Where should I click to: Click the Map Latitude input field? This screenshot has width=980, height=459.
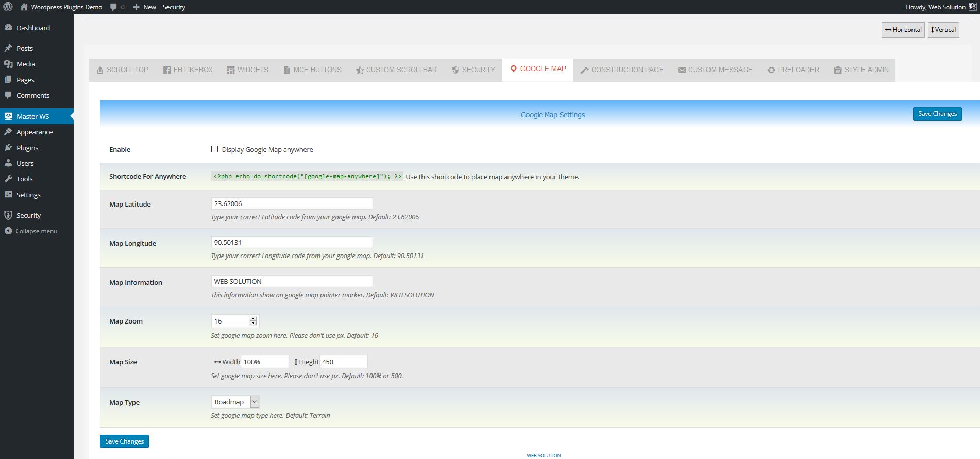click(292, 203)
